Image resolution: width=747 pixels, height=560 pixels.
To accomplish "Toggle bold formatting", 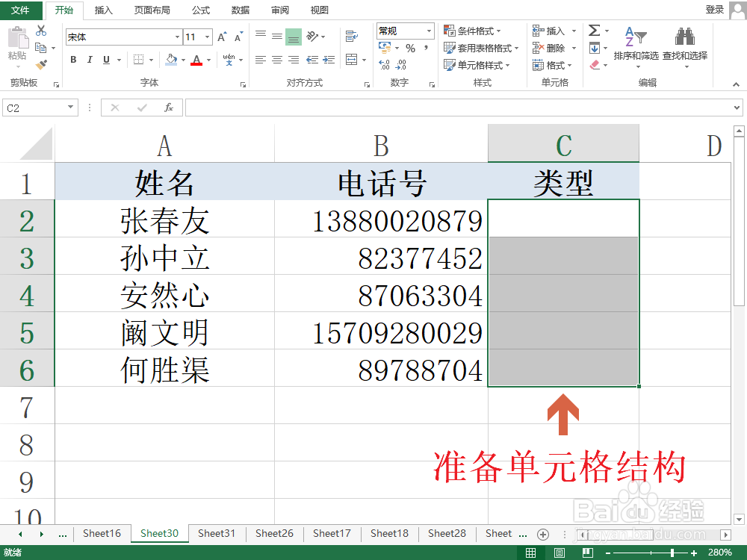I will point(72,59).
